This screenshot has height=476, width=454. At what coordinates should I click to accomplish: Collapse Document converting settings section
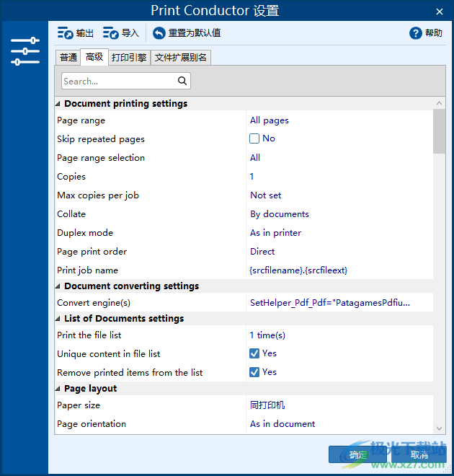click(x=58, y=286)
